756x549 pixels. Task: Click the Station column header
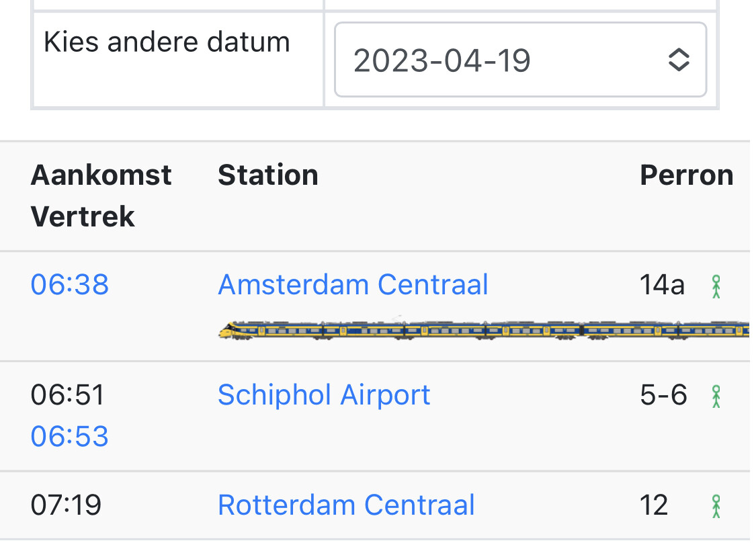(x=268, y=175)
